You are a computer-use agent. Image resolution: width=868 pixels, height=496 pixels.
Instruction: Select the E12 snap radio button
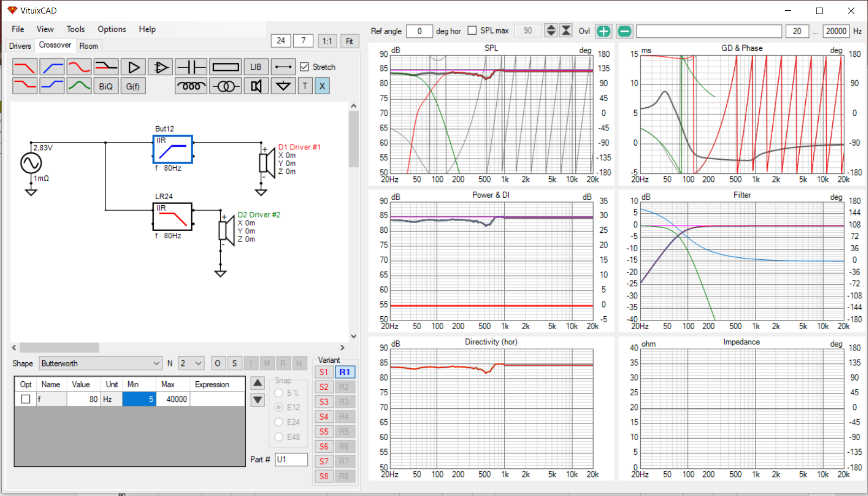279,407
